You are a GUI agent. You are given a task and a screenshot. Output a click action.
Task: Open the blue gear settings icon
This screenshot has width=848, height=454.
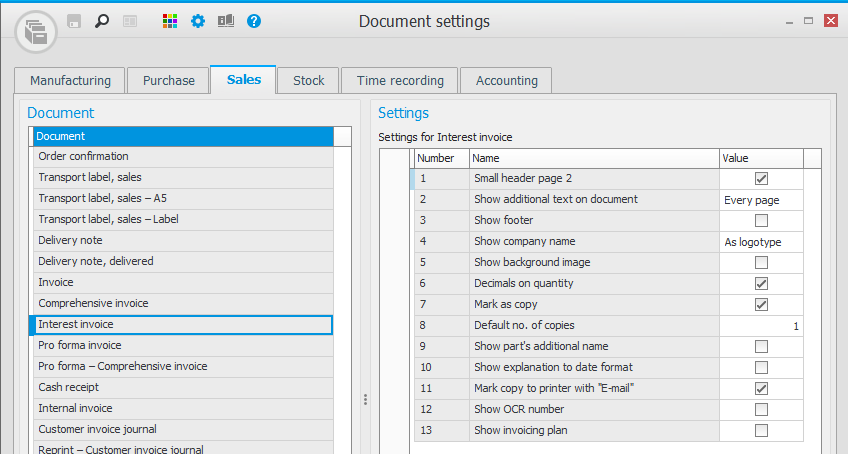198,20
